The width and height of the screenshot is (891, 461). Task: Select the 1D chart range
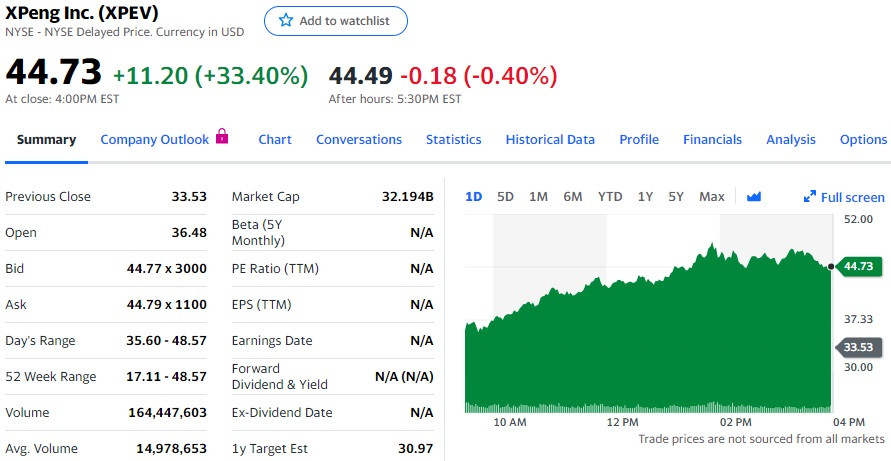pos(474,197)
